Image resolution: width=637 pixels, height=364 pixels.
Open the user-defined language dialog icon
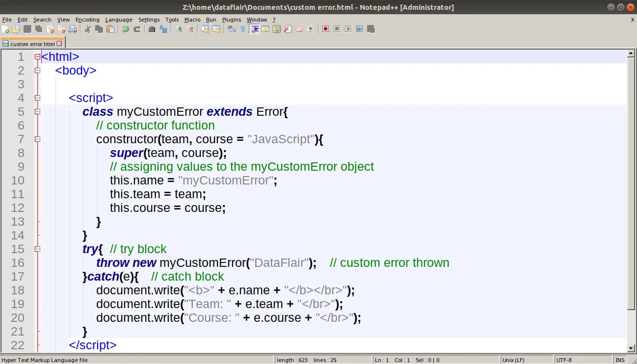pyautogui.click(x=265, y=29)
